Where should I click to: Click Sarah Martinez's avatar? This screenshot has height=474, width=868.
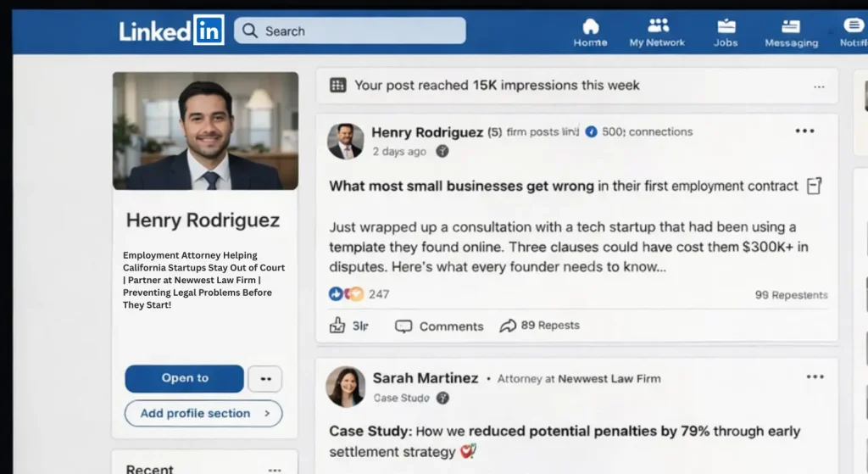tap(346, 387)
